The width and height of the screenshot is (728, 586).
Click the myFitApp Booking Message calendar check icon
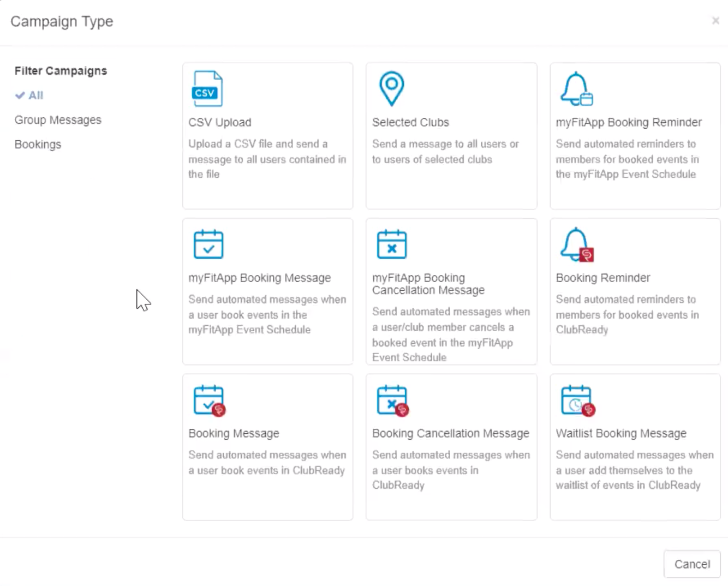(208, 244)
